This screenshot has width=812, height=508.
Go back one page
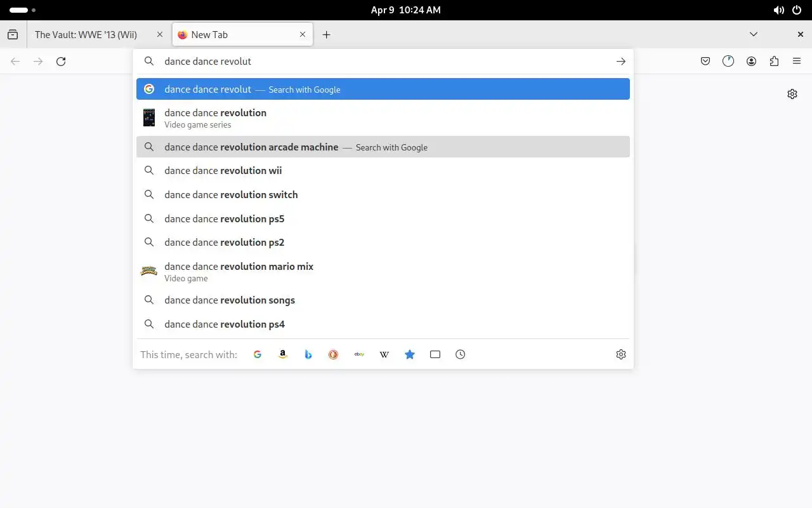[x=15, y=62]
